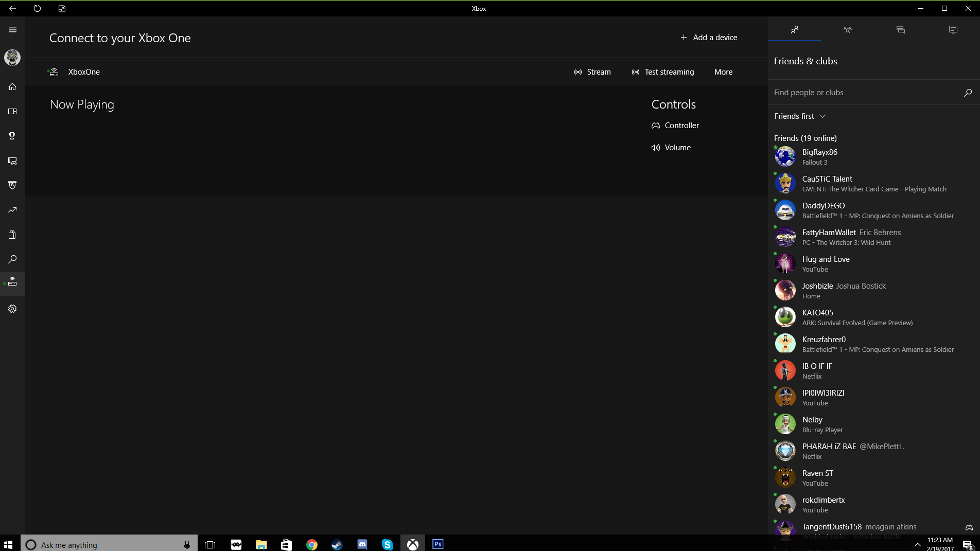Open the Controller control
The height and width of the screenshot is (551, 980).
click(x=675, y=126)
